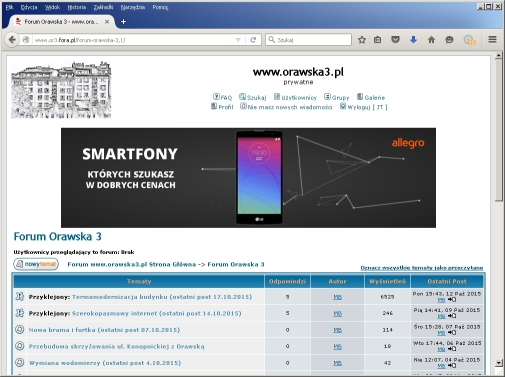Screen dimensions: 505x377
Task: Close the Forum Orawska 3 tab
Action: click(107, 22)
